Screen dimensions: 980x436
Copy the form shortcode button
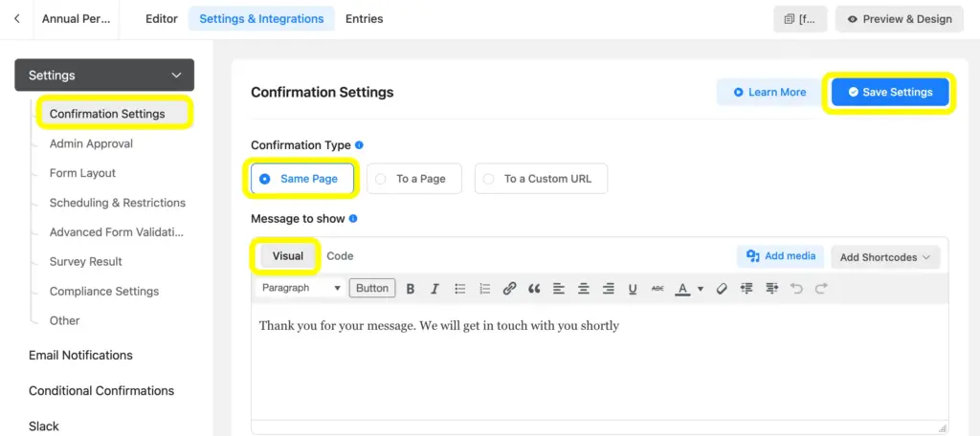[800, 19]
